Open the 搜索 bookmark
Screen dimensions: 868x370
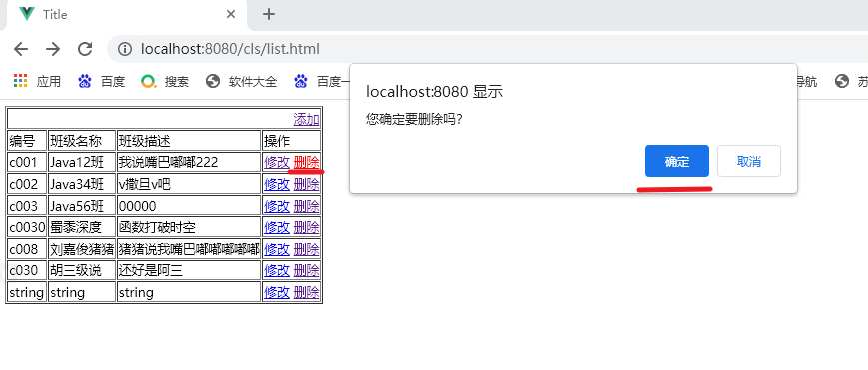tap(165, 82)
